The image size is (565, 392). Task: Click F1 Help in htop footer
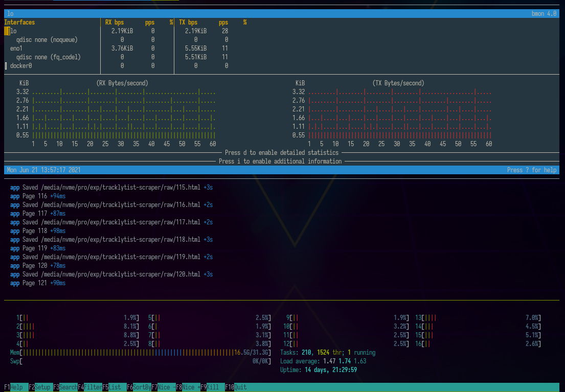click(16, 387)
